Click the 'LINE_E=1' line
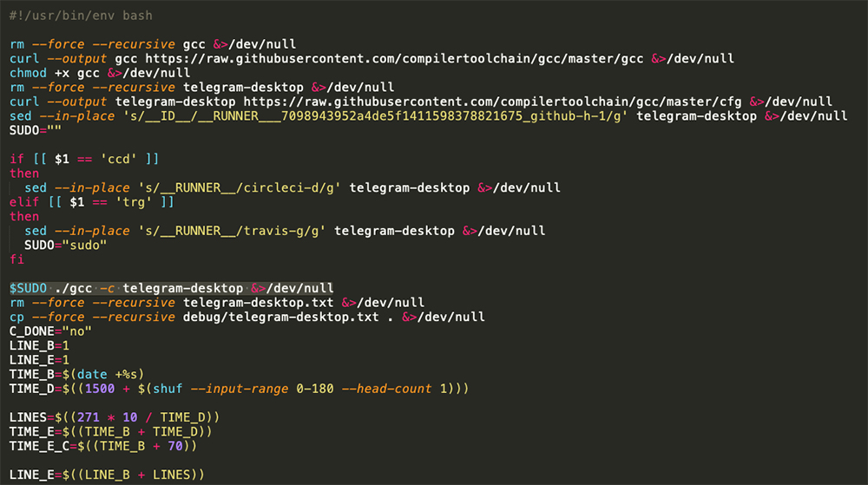Image resolution: width=868 pixels, height=485 pixels. [39, 361]
